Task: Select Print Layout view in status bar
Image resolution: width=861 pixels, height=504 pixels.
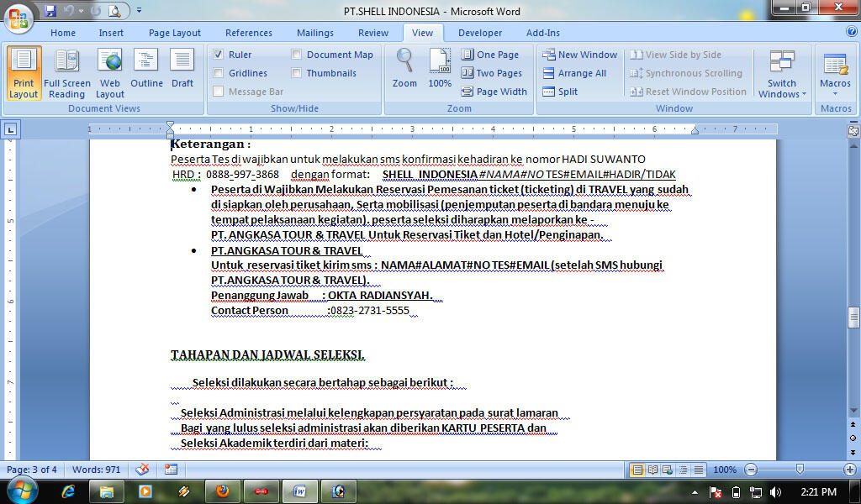Action: [637, 470]
